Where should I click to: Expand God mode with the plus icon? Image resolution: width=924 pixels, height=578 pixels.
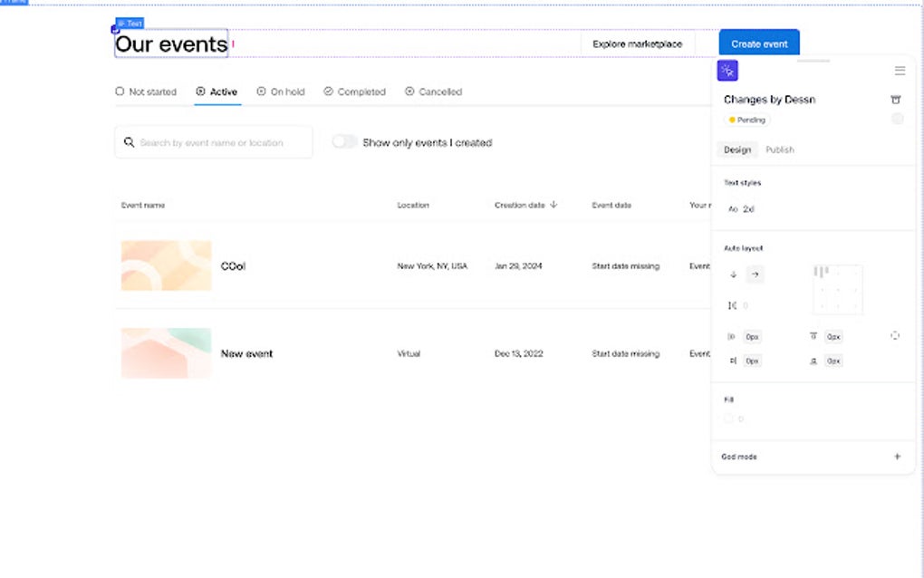tap(898, 457)
